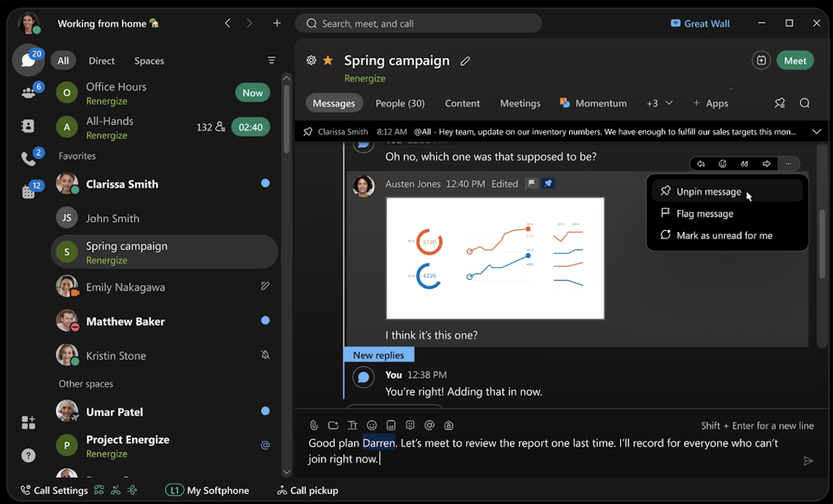The image size is (833, 504).
Task: Click the reply arrow in message hover toolbar
Action: [701, 164]
